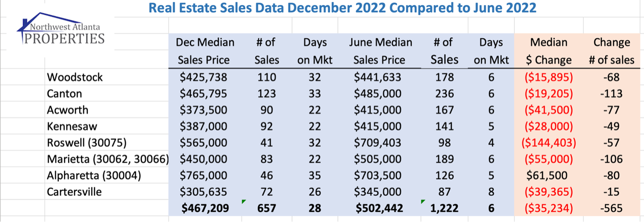The height and width of the screenshot is (223, 644).
Task: Click the June Median Sales Price header
Action: tap(380, 51)
